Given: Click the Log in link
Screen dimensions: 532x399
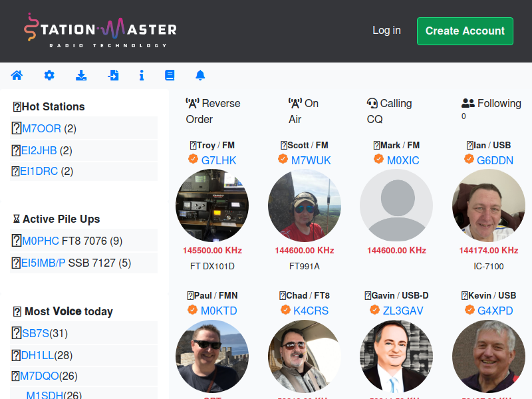Looking at the screenshot, I should pos(386,31).
